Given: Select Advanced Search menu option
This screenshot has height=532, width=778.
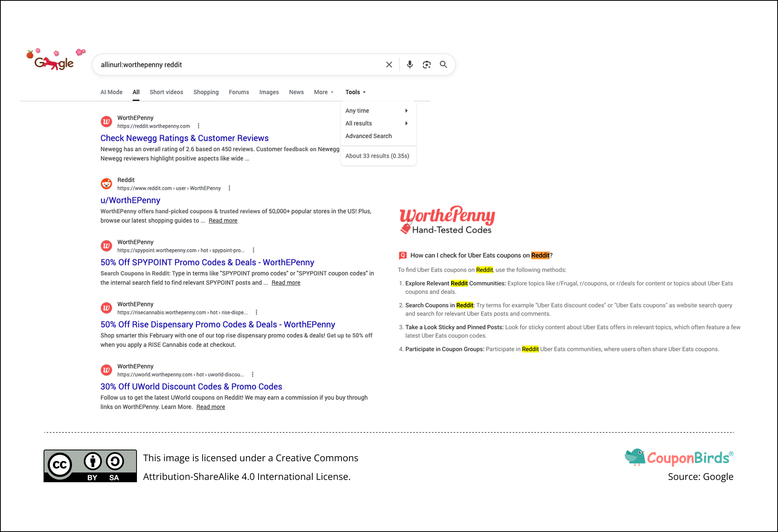Looking at the screenshot, I should [368, 136].
